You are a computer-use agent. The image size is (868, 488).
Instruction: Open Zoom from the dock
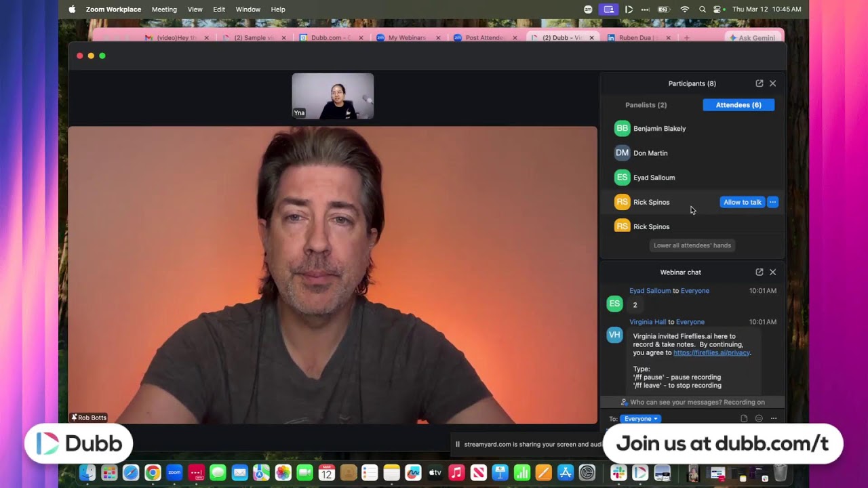tap(174, 472)
